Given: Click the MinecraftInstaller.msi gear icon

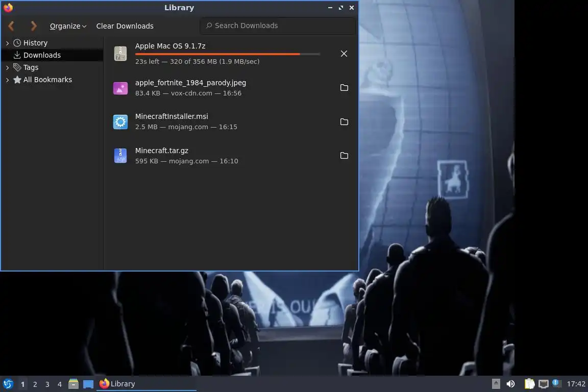Looking at the screenshot, I should click(120, 122).
